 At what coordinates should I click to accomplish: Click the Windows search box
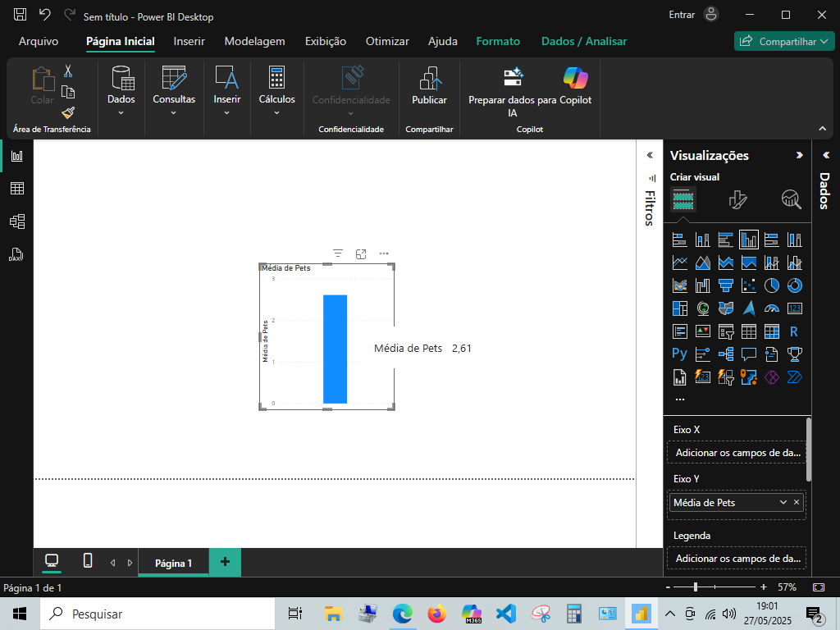click(158, 614)
